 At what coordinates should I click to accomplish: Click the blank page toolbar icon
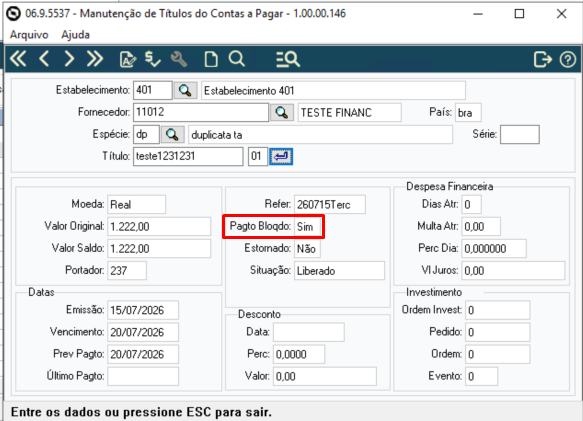tap(211, 59)
